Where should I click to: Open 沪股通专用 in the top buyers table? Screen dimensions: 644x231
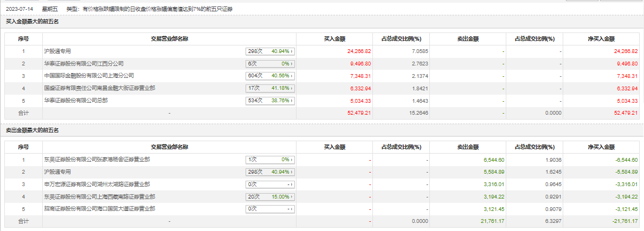coord(57,51)
